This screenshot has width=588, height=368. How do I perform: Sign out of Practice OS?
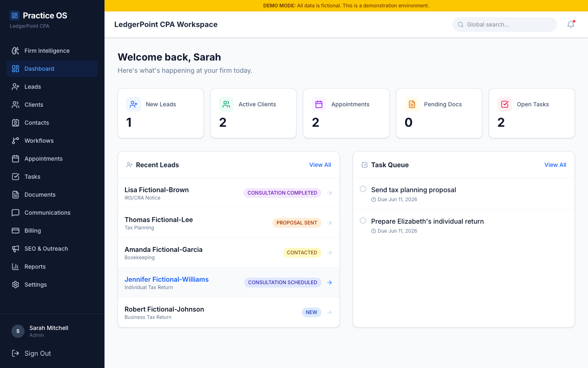coord(52,353)
